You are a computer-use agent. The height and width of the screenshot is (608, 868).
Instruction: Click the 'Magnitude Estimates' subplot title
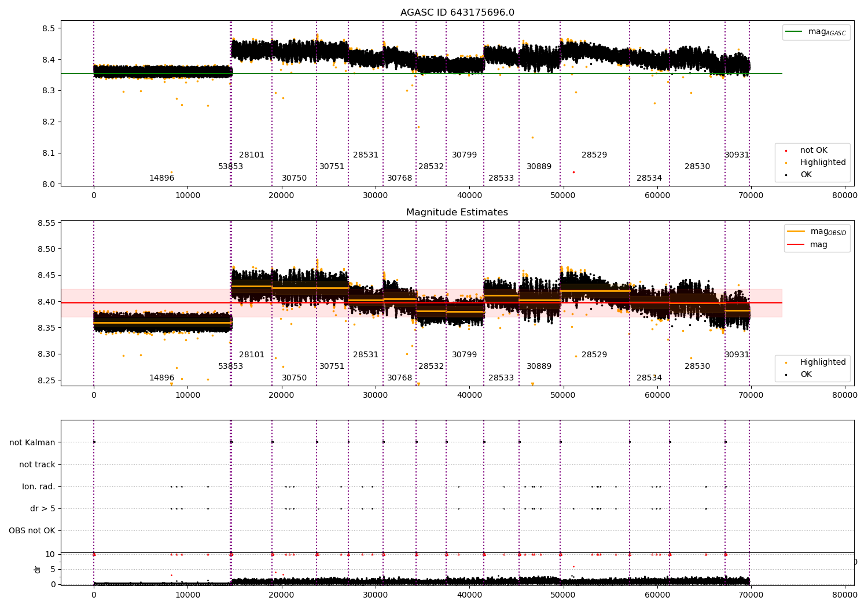coord(457,213)
